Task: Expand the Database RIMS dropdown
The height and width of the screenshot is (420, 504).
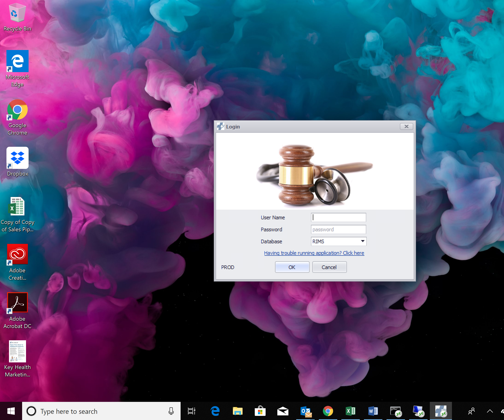Action: click(x=362, y=241)
